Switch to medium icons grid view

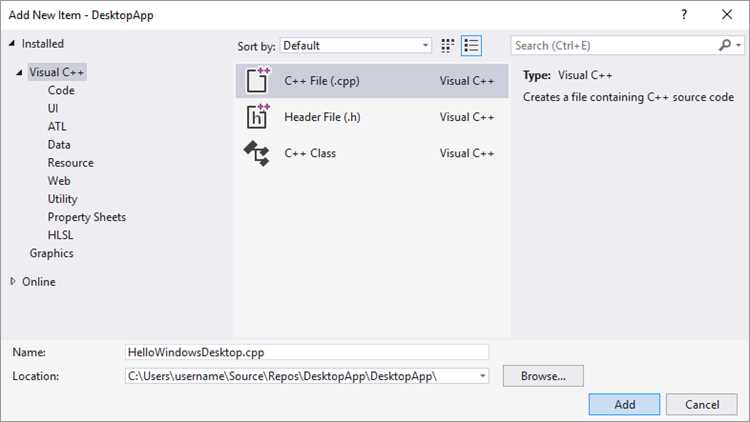tap(447, 45)
